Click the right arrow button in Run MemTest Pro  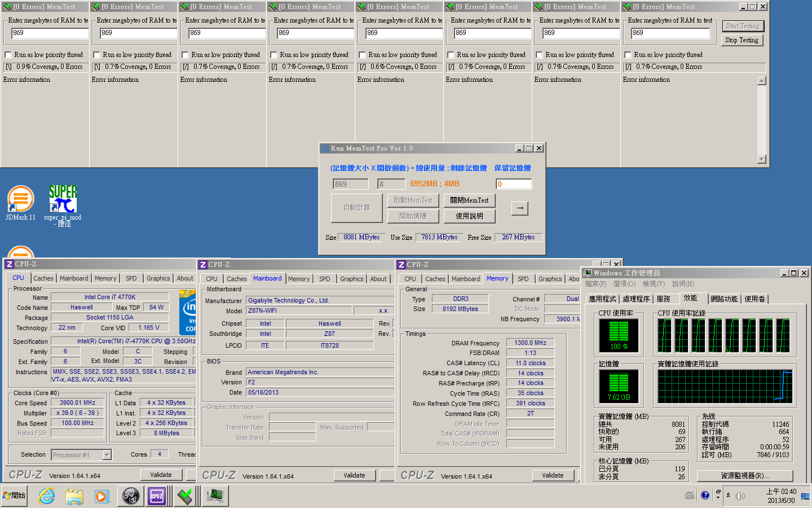[519, 208]
